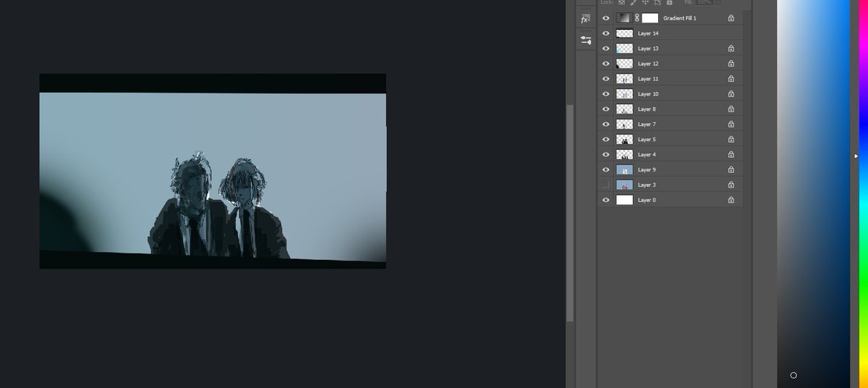
Task: Toggle visibility of Layer 9
Action: 606,170
